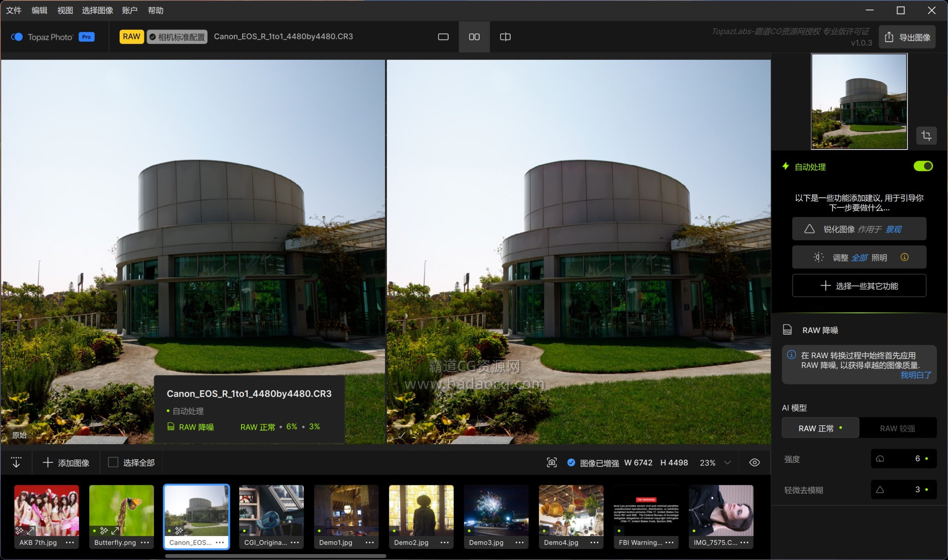
Task: Open the 相机标准配置 profile selector
Action: tap(177, 37)
